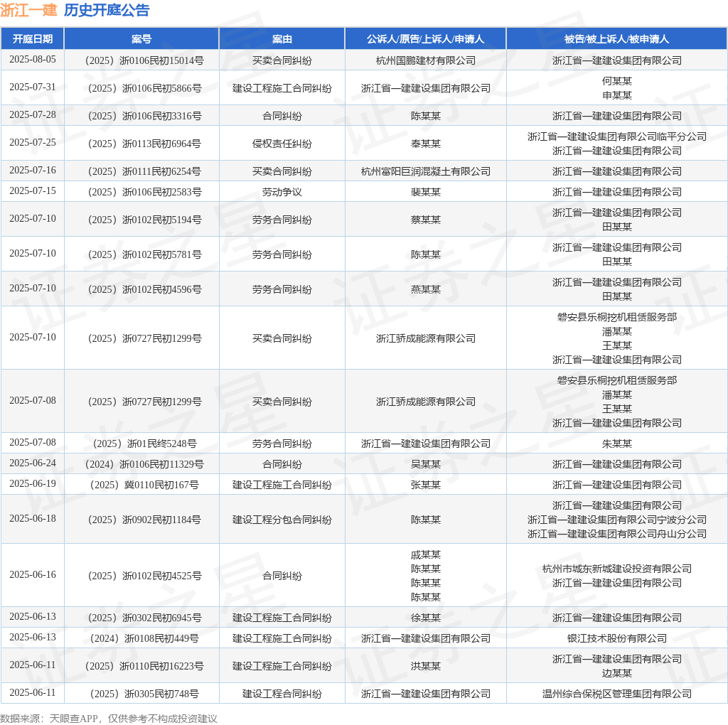The height and width of the screenshot is (725, 728).
Task: Select the date 2025-07-16
Action: click(x=33, y=171)
